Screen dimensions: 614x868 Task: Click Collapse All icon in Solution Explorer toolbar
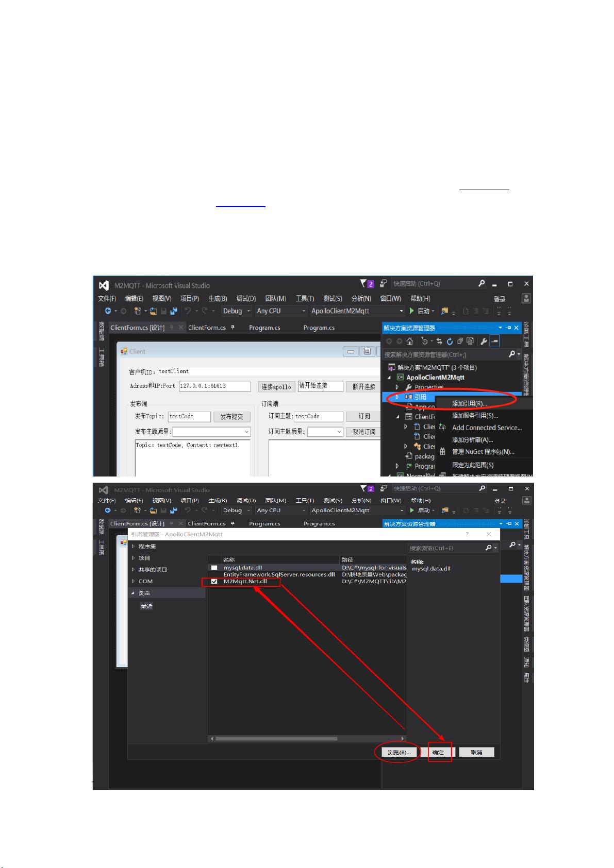(460, 341)
